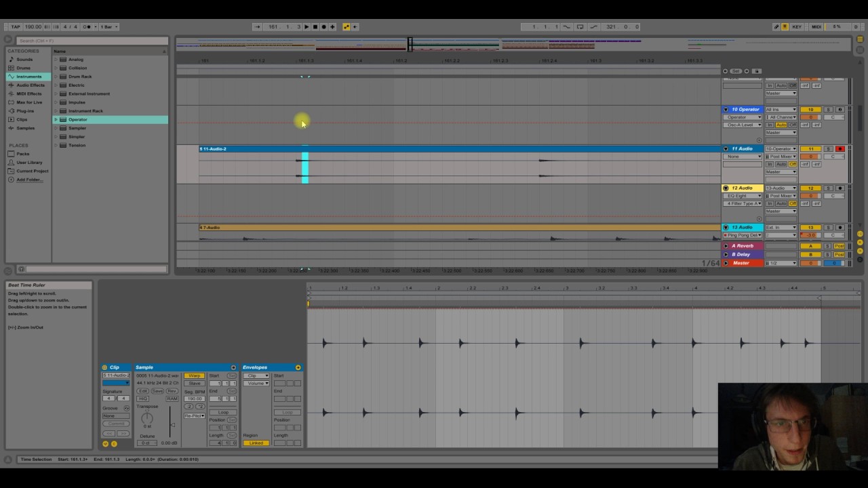Open the Re-Pitch warp mode dropdown
868x488 pixels.
tap(195, 415)
